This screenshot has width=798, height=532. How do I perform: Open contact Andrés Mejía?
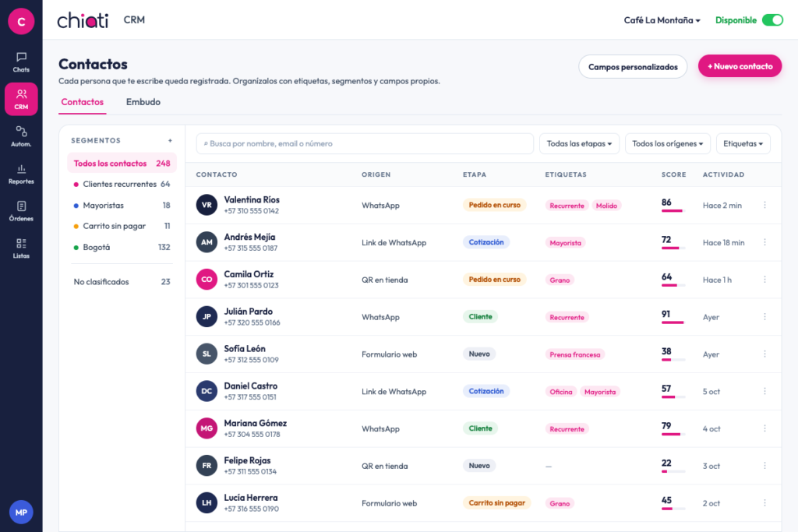pos(249,237)
